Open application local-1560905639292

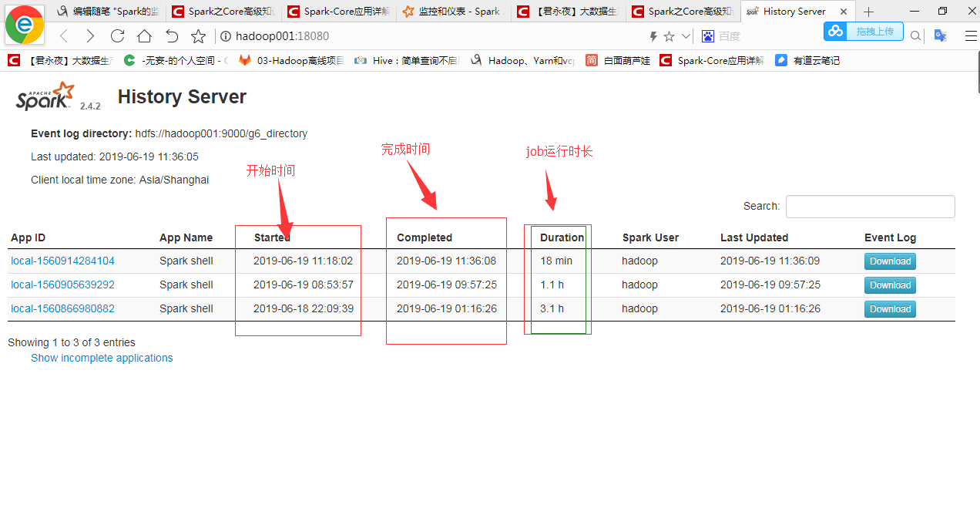pos(62,285)
